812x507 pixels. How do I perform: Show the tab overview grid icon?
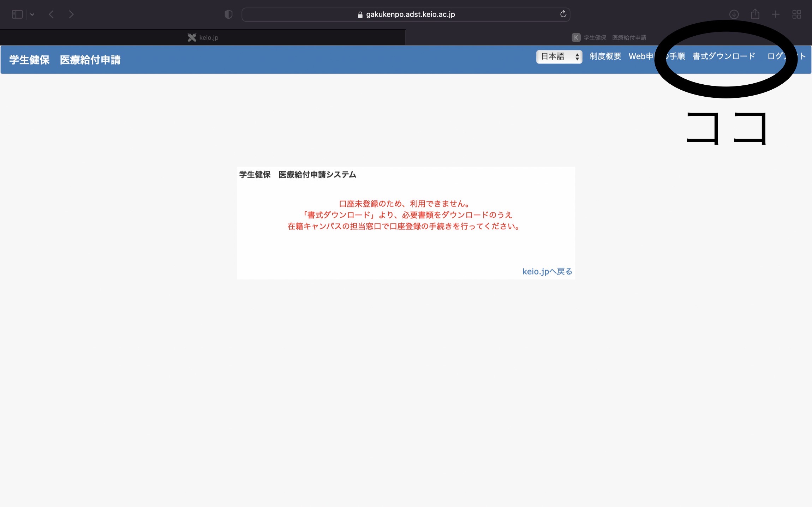[796, 14]
